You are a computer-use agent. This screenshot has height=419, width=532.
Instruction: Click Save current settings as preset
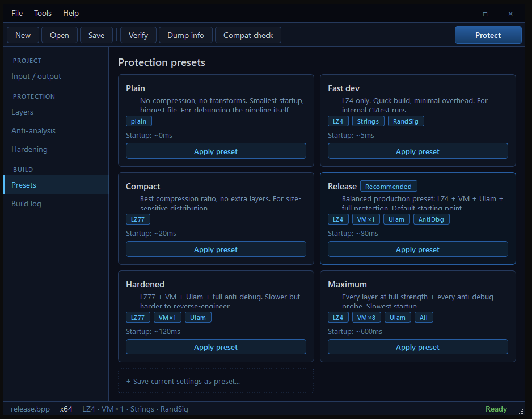pos(216,382)
